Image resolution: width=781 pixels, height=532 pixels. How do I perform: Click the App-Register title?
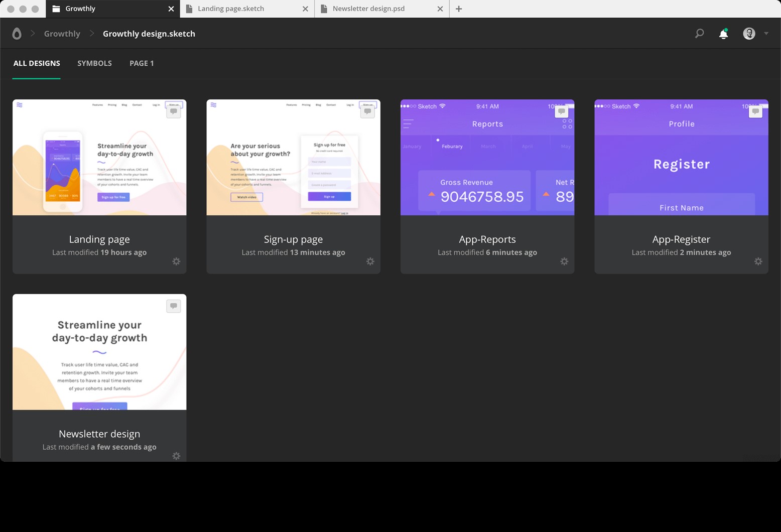682,239
